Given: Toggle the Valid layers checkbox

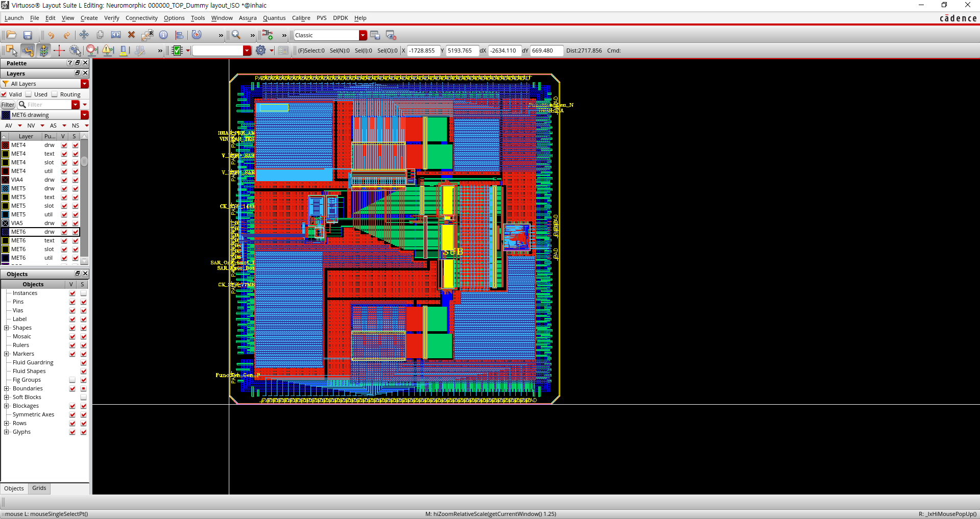Looking at the screenshot, I should coord(4,94).
